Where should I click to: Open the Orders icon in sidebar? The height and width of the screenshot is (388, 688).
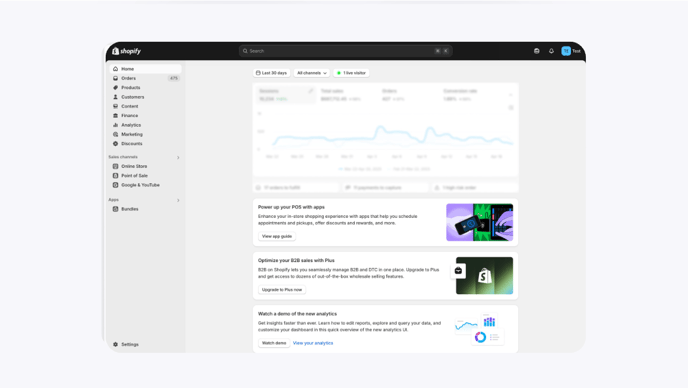(x=115, y=78)
